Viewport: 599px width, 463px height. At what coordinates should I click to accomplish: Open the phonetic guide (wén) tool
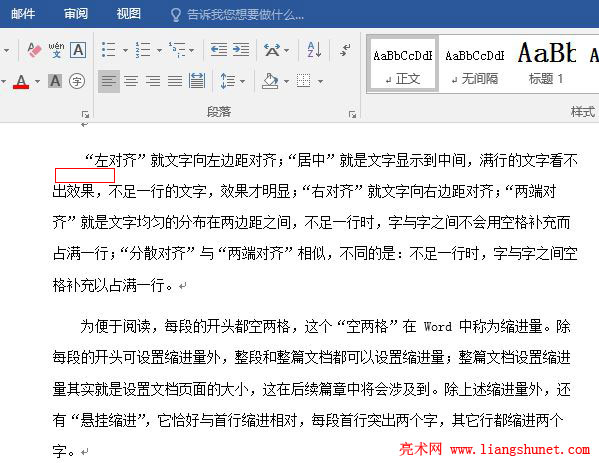pyautogui.click(x=56, y=50)
